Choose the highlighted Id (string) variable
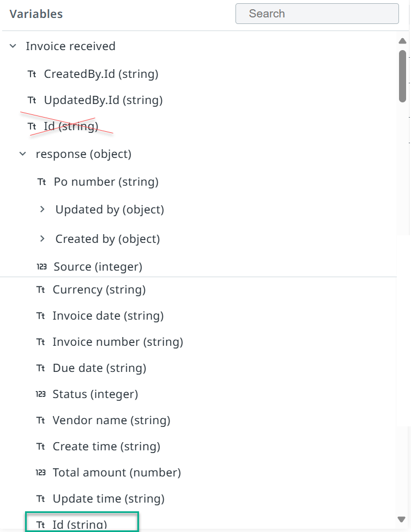The height and width of the screenshot is (532, 411). [x=82, y=522]
